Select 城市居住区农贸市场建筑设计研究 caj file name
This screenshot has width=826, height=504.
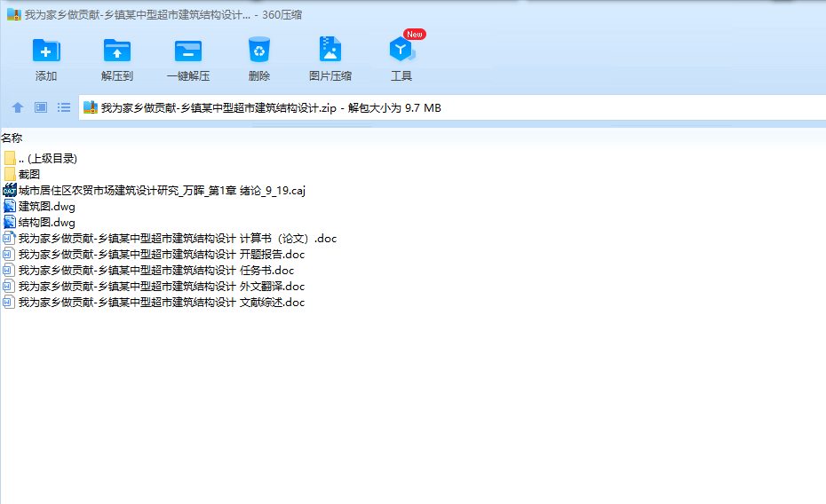tap(162, 191)
